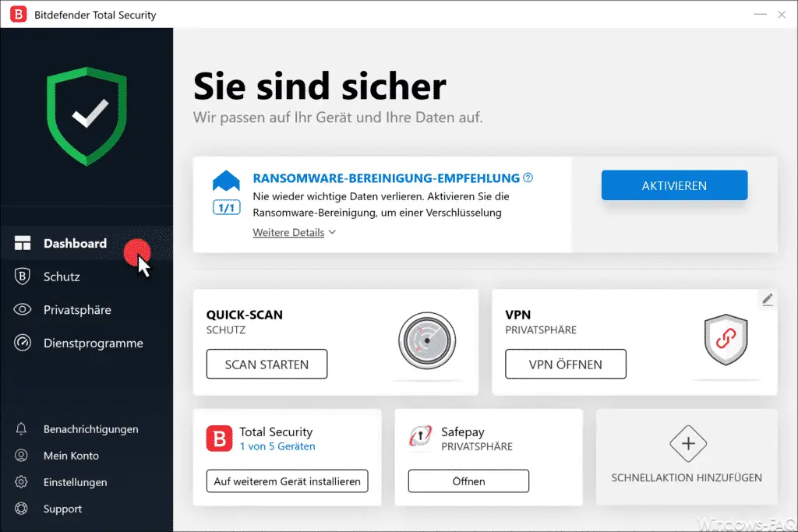Click the Weitere Details chevron arrow
Image resolution: width=798 pixels, height=532 pixels.
pos(332,232)
